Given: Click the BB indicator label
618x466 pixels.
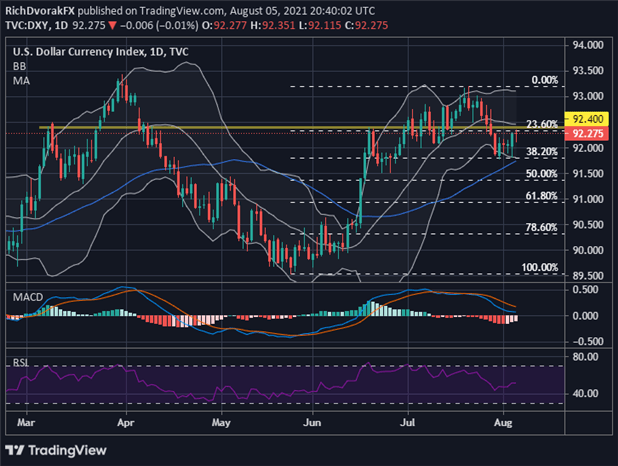Looking at the screenshot, I should point(19,66).
